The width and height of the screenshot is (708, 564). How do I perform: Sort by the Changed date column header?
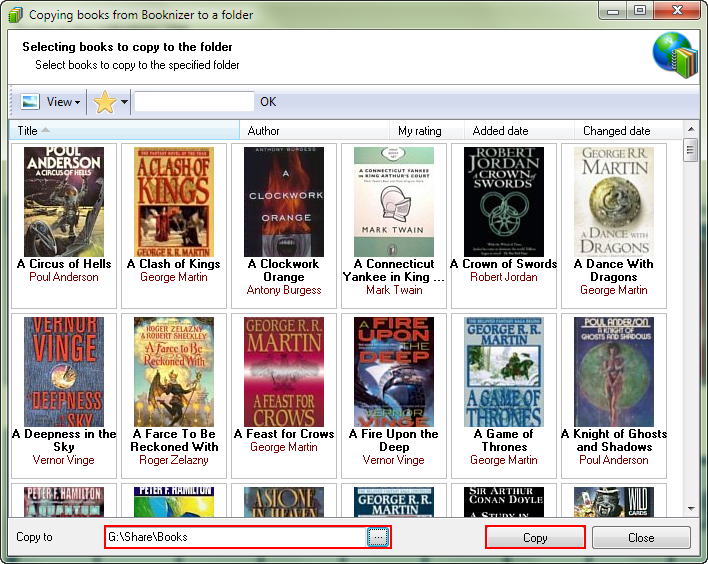pyautogui.click(x=628, y=131)
